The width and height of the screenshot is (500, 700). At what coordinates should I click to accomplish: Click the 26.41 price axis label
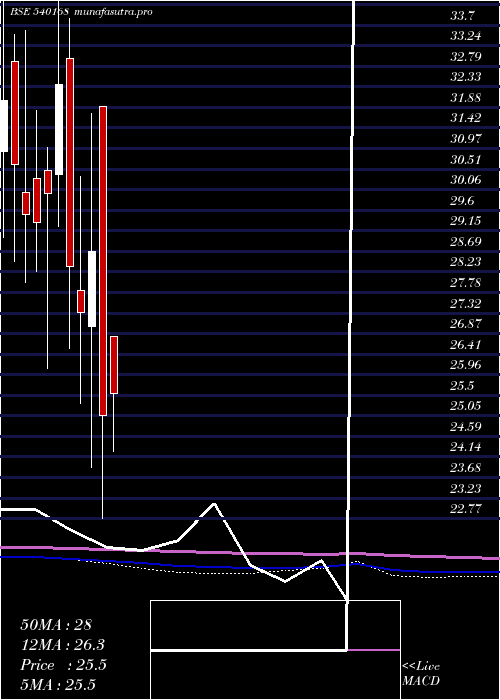click(x=466, y=344)
